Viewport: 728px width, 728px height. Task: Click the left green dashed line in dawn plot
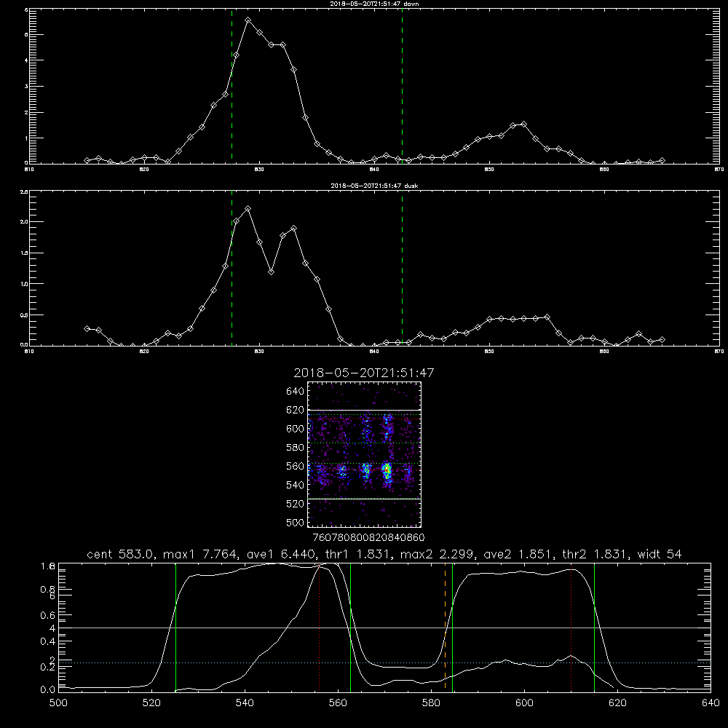232,87
